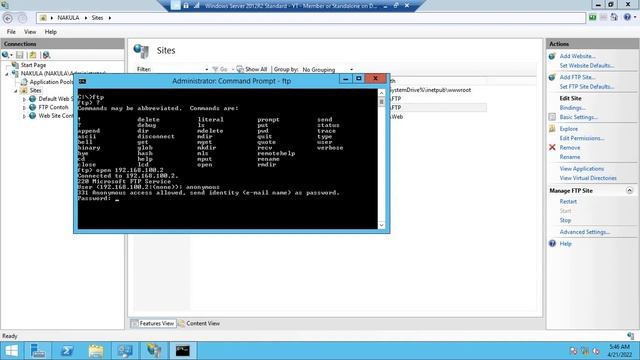The width and height of the screenshot is (640, 360).
Task: Open PowerShell from taskbar
Action: (x=67, y=351)
